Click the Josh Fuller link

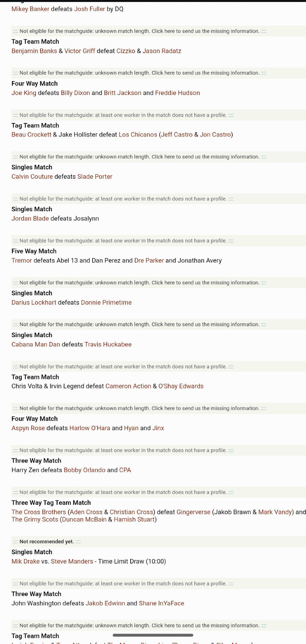click(89, 9)
